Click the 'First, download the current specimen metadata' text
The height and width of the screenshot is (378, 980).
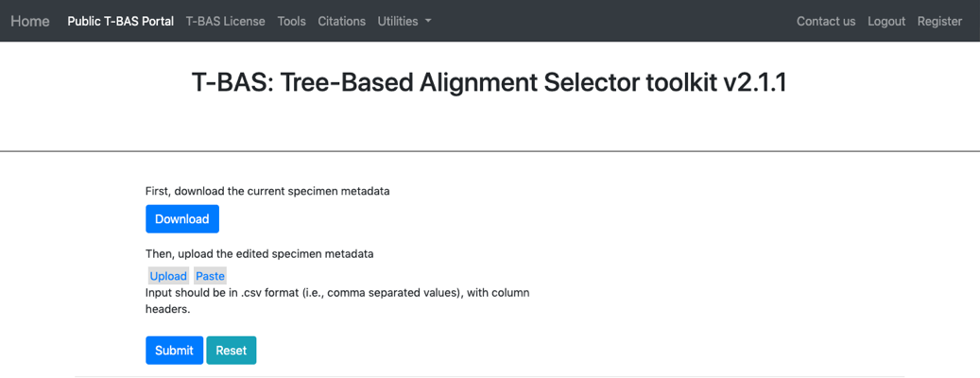(x=267, y=191)
